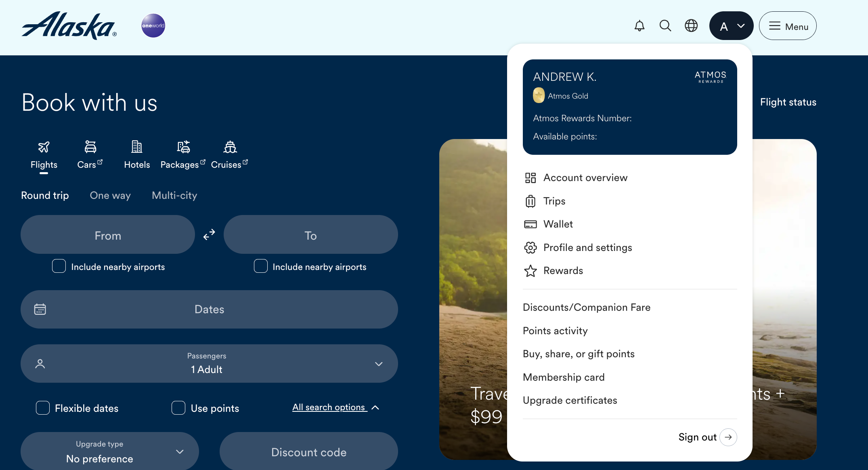Click the Atmos Rewards Number label
The width and height of the screenshot is (868, 470).
pos(582,118)
